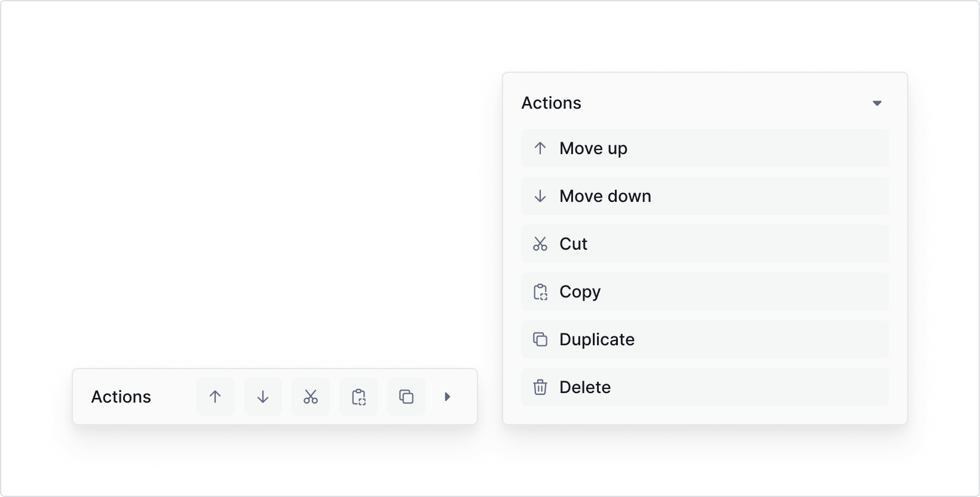Click the clipboard icon beside the Copy entry
Image resolution: width=980 pixels, height=497 pixels.
click(540, 292)
